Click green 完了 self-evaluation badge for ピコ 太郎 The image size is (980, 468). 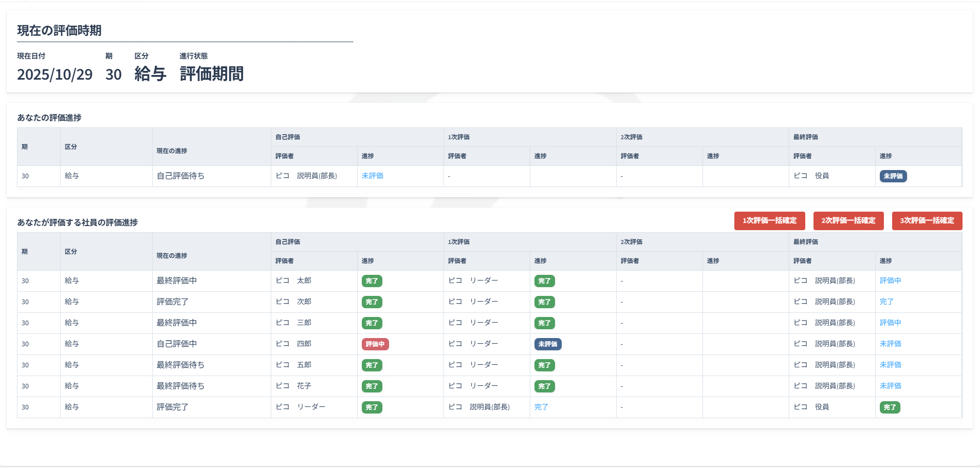pos(372,281)
